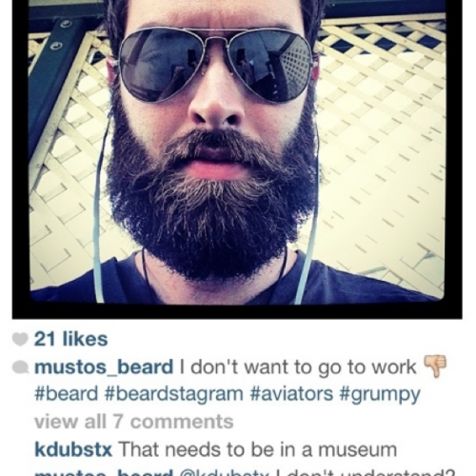This screenshot has width=476, height=476.
Task: Open the #aviators hashtag
Action: pos(291,394)
